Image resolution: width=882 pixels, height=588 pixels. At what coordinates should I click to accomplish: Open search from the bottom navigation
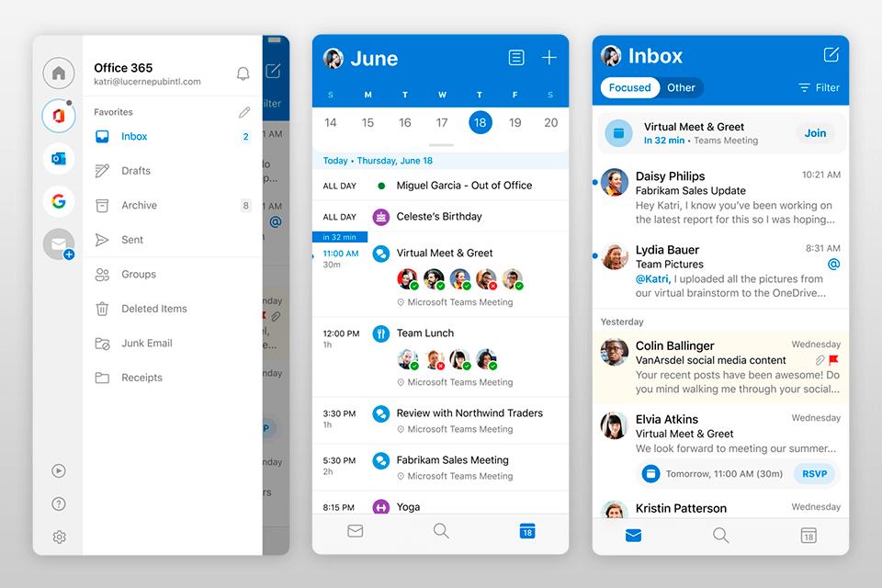[720, 536]
